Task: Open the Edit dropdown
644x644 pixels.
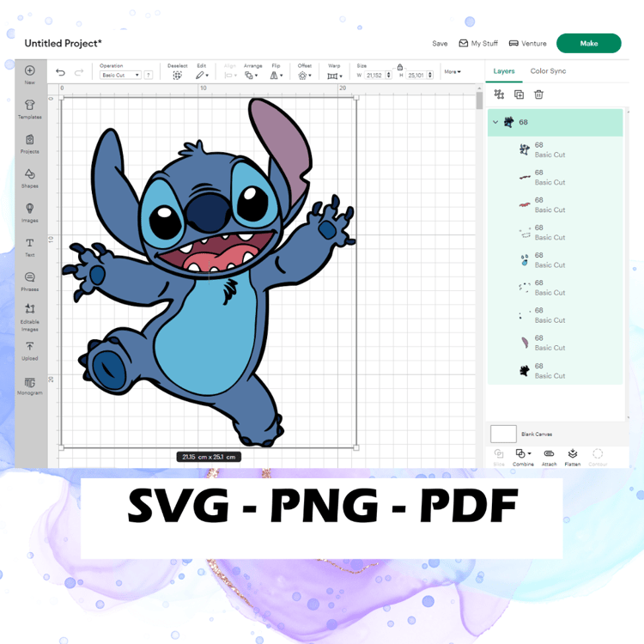Action: click(x=202, y=76)
